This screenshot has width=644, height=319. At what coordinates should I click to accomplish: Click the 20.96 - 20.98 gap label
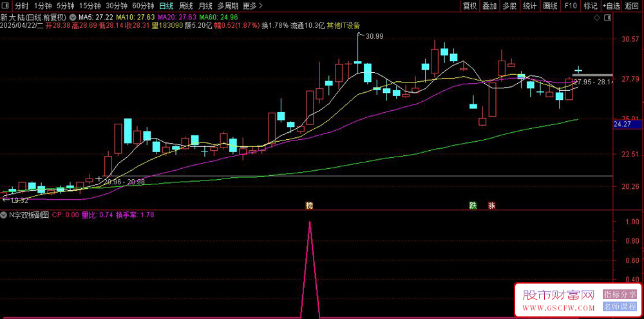pos(124,181)
